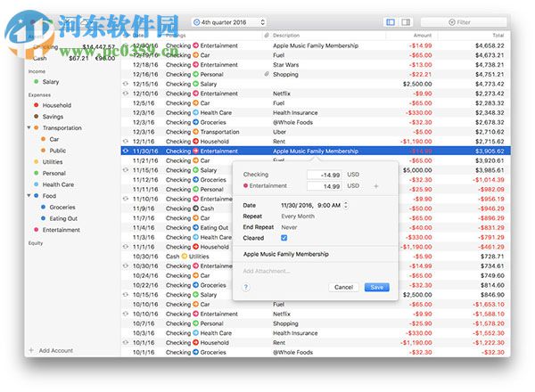This screenshot has height=392, width=535.
Task: Select the Savings category
Action: click(53, 117)
